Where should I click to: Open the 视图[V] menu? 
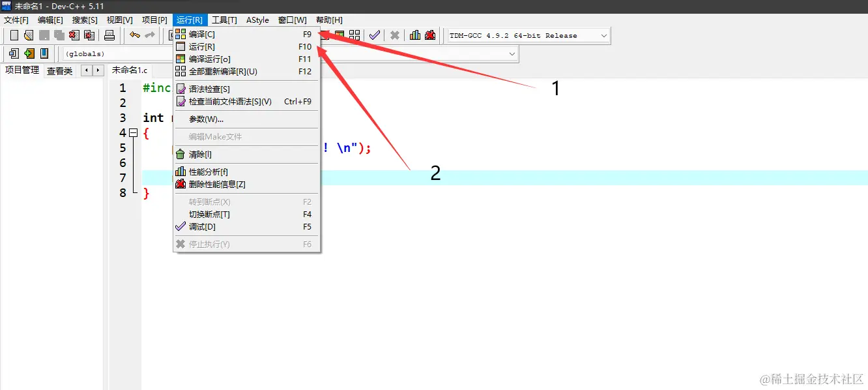tap(119, 20)
